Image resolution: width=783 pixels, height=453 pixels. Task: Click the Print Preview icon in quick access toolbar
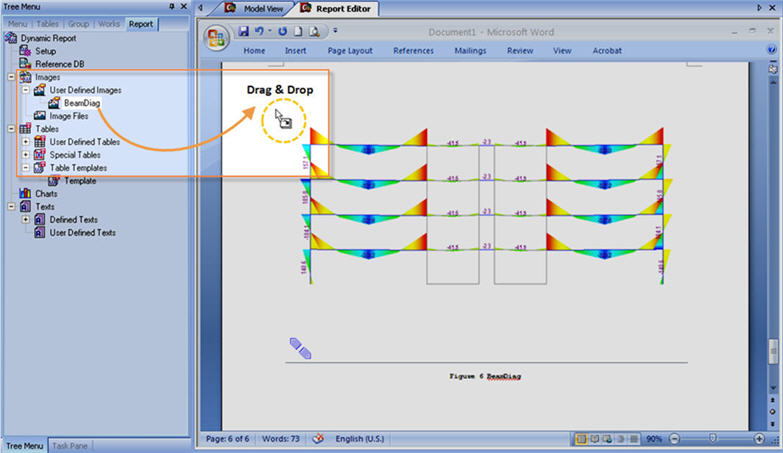click(314, 32)
